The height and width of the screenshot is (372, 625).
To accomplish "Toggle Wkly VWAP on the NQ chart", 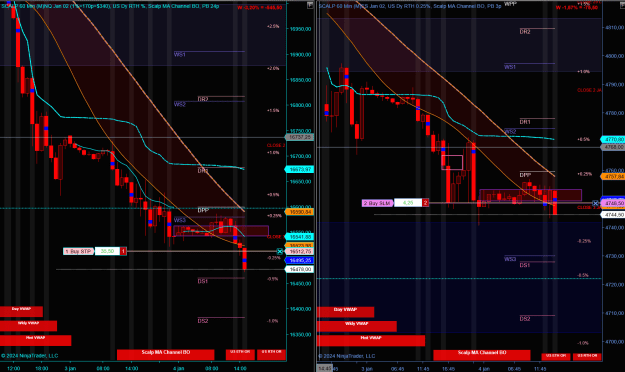I will click(x=28, y=326).
